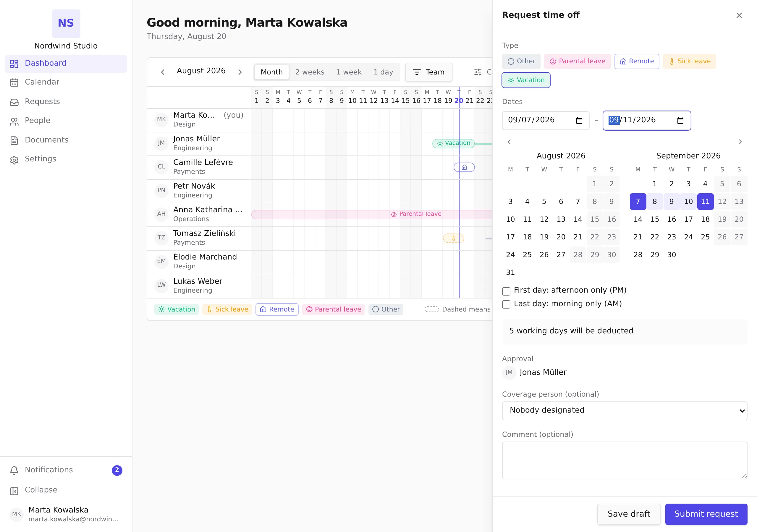Show next months in date picker
Viewport: 757px width, 532px height.
[740, 142]
